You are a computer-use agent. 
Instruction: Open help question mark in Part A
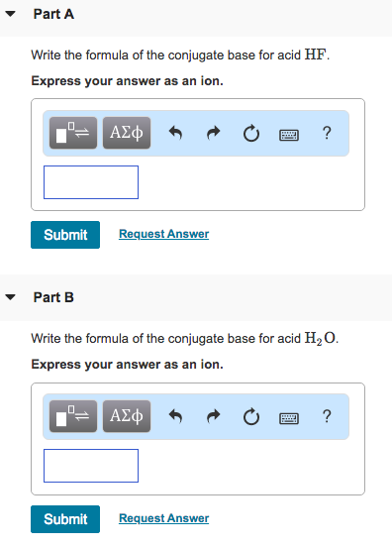pyautogui.click(x=327, y=133)
